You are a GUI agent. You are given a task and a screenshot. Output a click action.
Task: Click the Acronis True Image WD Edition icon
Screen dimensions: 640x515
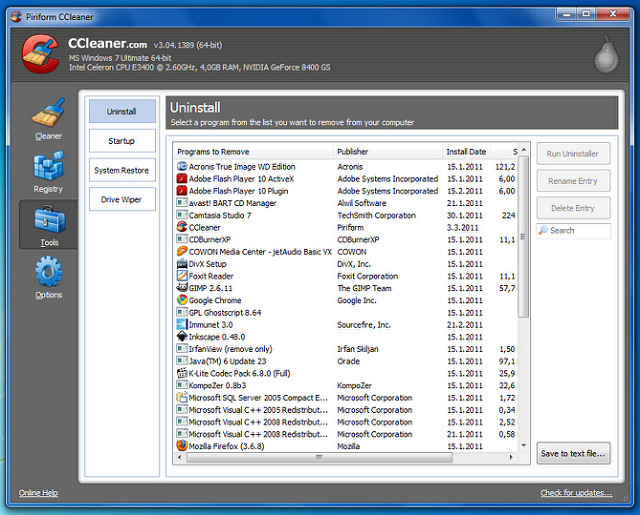182,166
